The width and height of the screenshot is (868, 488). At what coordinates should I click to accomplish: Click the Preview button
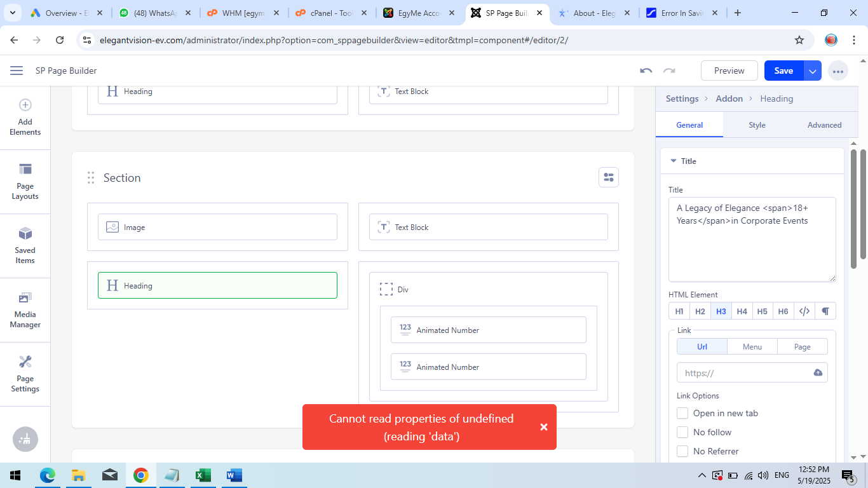(x=729, y=71)
